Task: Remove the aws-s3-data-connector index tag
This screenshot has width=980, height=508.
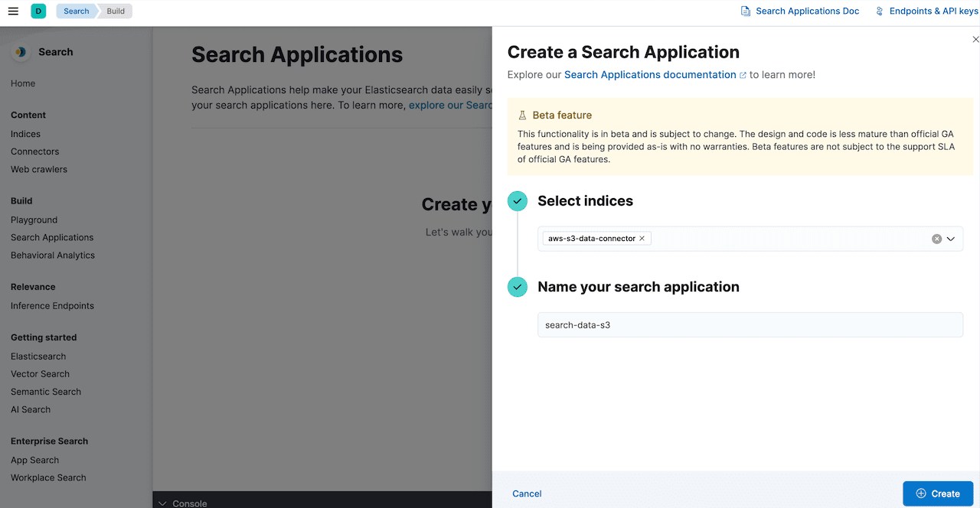Action: click(642, 238)
